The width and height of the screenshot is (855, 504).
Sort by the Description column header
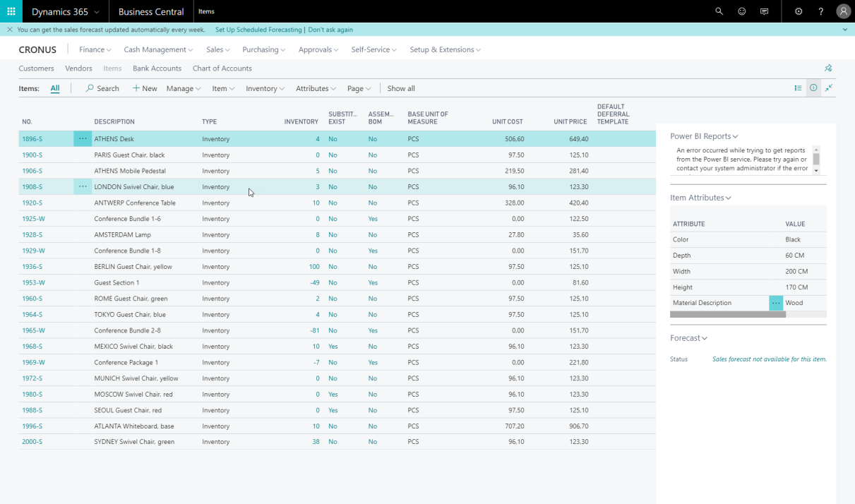(x=114, y=122)
